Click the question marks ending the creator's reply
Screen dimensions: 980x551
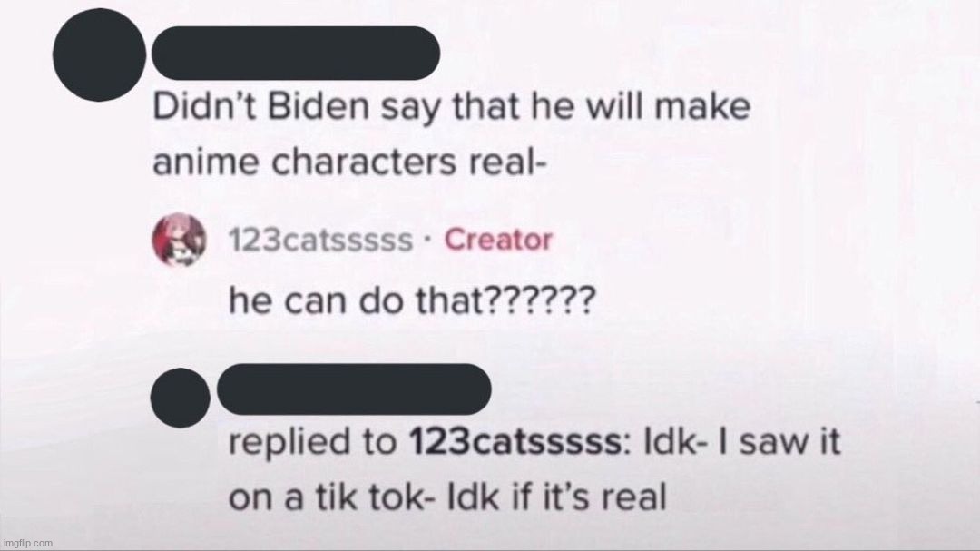(539, 300)
